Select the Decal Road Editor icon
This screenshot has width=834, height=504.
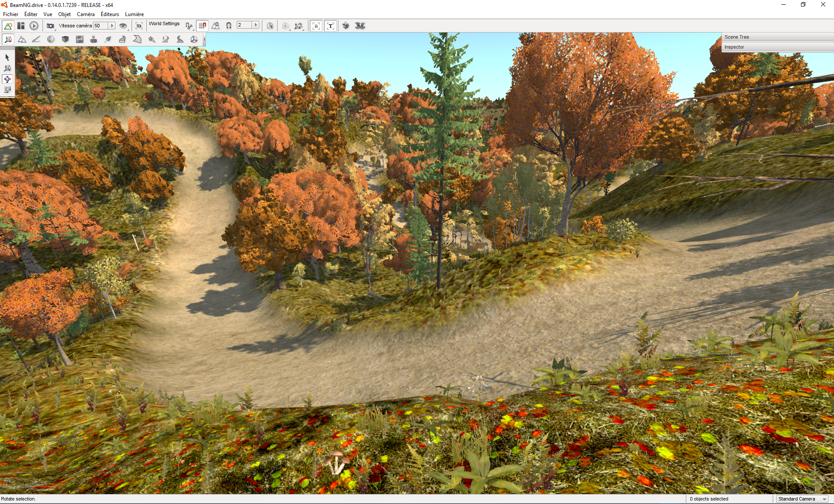[180, 40]
